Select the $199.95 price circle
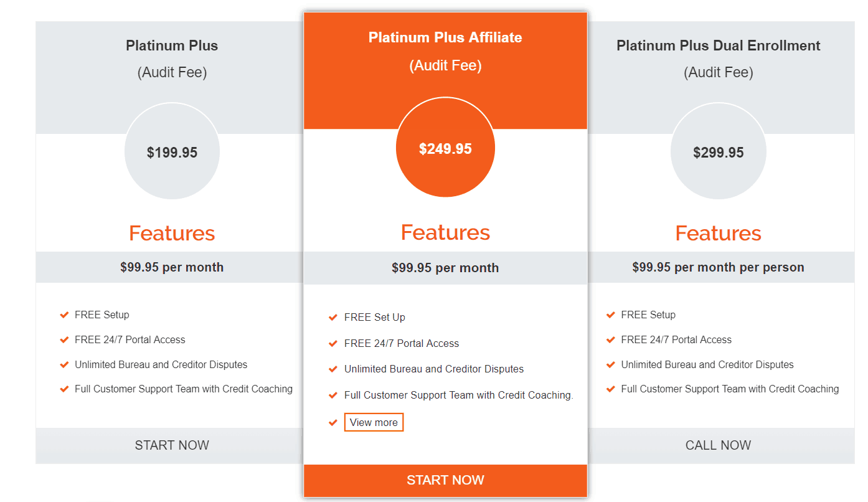 pos(172,151)
